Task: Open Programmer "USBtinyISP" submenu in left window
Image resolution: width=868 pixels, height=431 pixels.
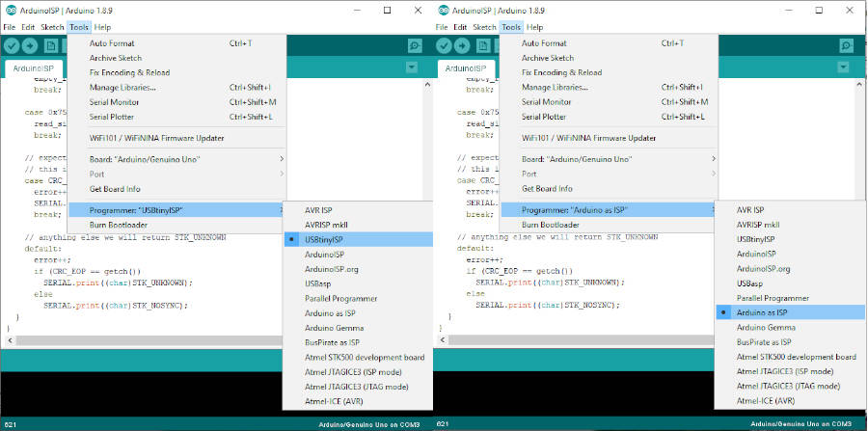Action: (177, 210)
